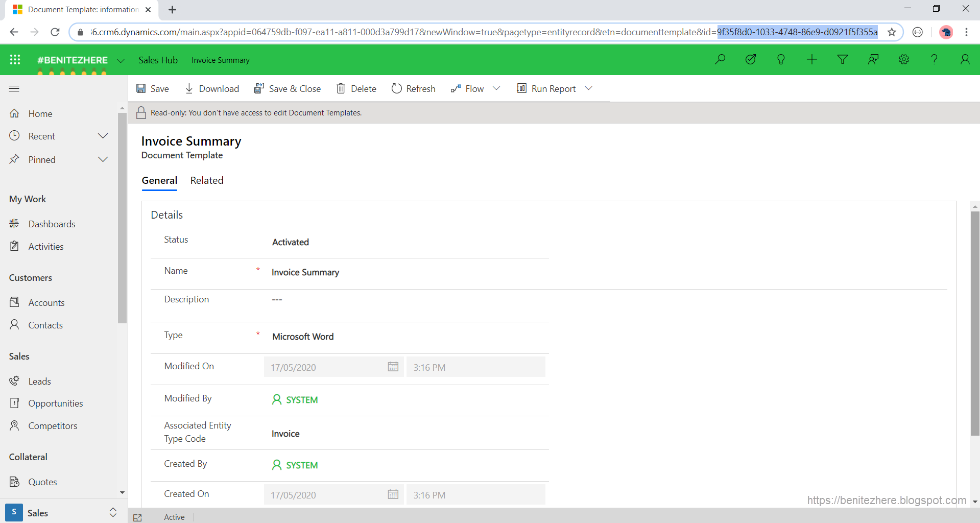The height and width of the screenshot is (523, 980).
Task: Open the #BENITEZHERE environment dropdown chevron
Action: coord(121,60)
